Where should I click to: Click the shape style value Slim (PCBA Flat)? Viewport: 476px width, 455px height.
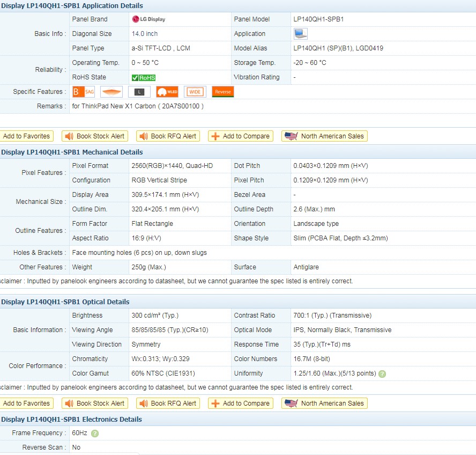click(x=340, y=238)
